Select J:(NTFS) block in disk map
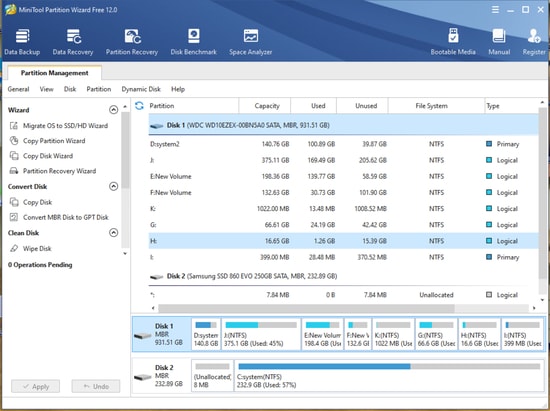Viewport: 550px width, 411px height. coord(261,334)
